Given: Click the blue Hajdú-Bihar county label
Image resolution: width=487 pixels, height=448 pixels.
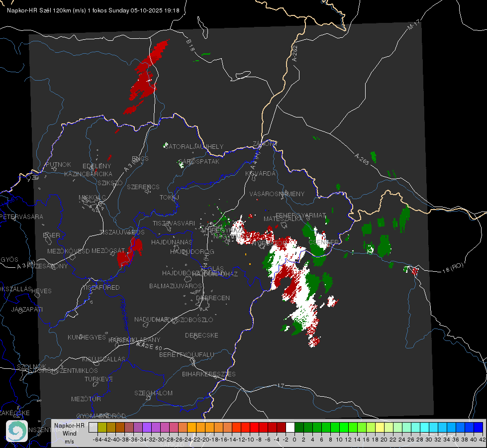Looking at the screenshot, I should [x=124, y=314].
